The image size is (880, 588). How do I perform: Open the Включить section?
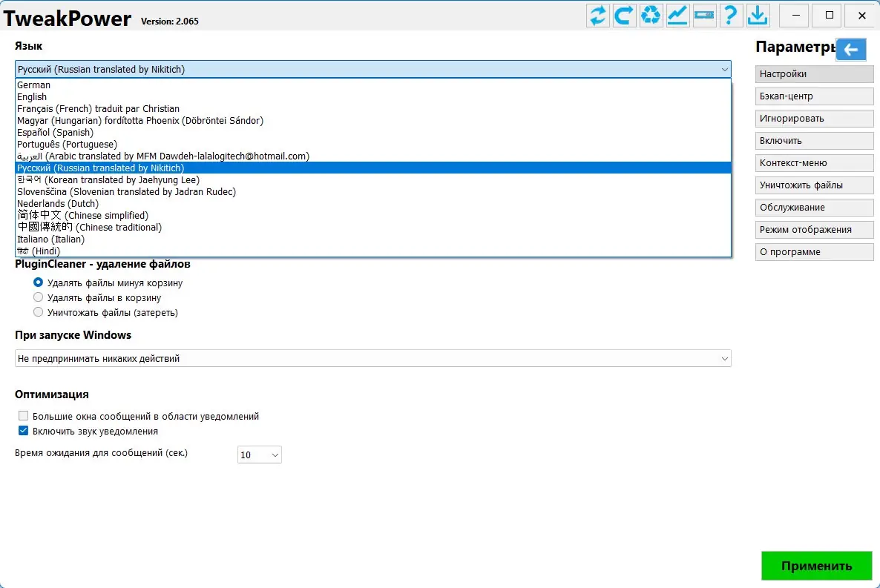(x=815, y=141)
